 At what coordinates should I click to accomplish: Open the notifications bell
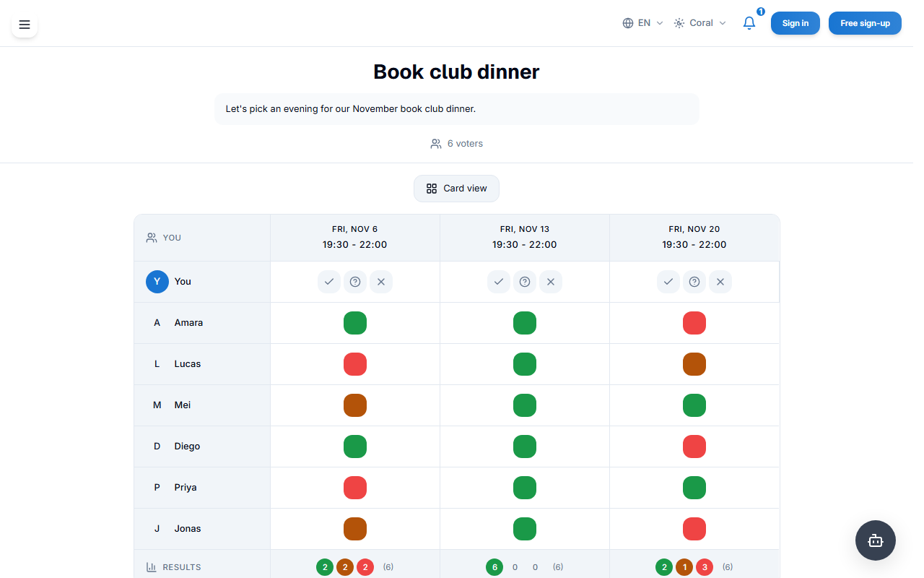pos(749,23)
